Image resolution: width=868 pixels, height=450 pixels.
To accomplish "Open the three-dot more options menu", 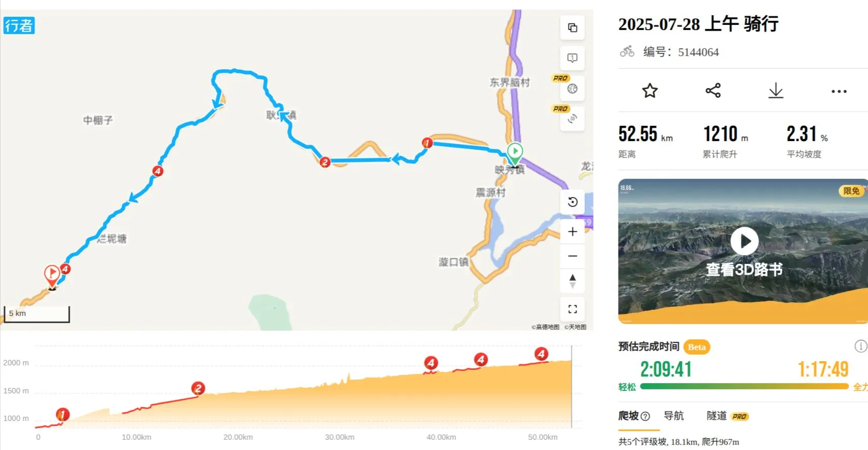I will click(838, 91).
